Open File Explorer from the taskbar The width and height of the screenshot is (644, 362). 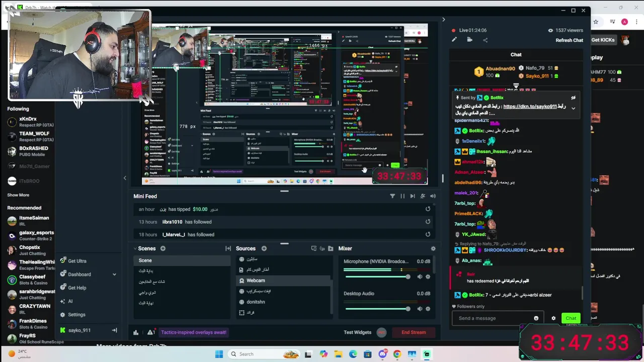(x=338, y=354)
